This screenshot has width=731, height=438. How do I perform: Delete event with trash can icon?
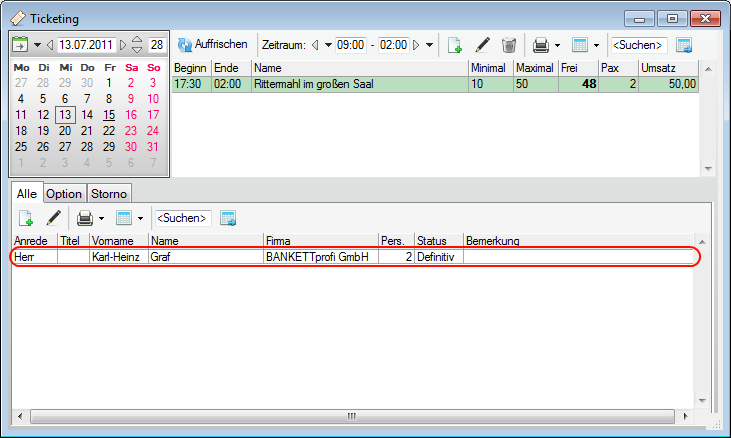[509, 45]
